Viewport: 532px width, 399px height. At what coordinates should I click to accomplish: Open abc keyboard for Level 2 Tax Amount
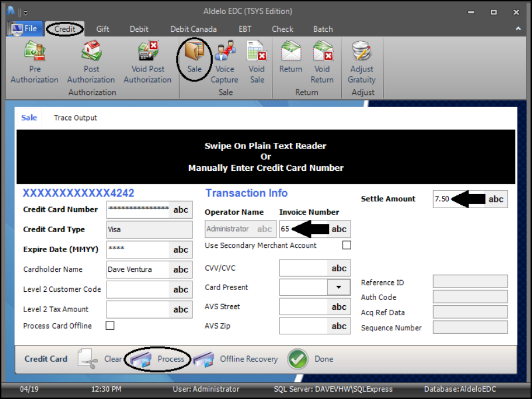click(180, 309)
